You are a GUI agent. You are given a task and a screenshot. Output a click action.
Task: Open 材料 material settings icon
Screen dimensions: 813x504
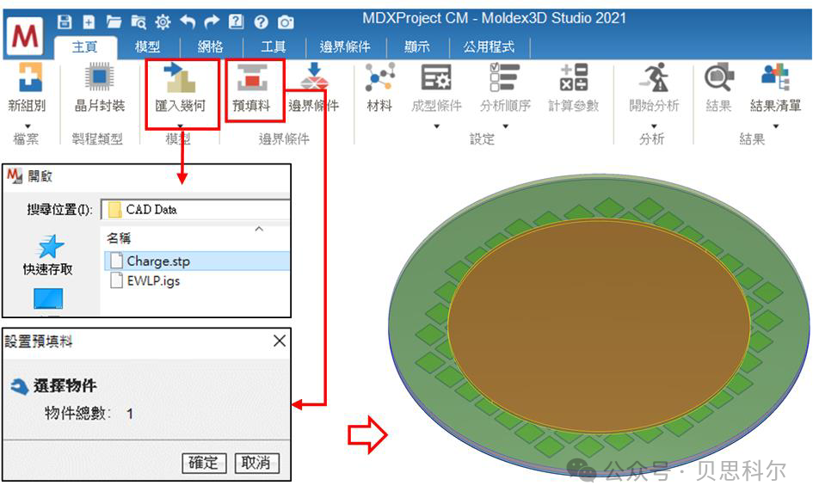[x=379, y=77]
